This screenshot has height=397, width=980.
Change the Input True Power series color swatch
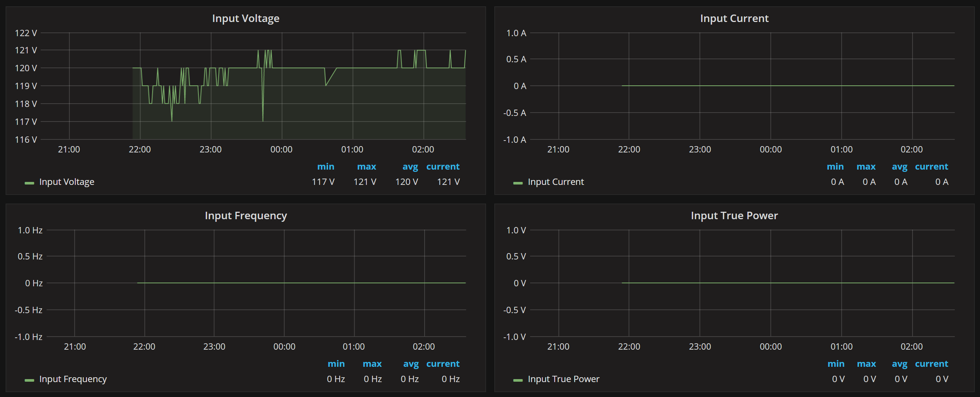pyautogui.click(x=518, y=380)
